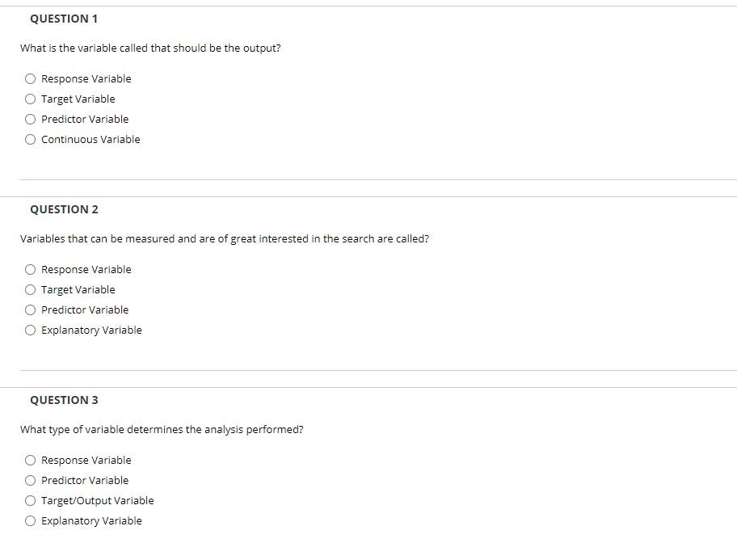Select Response Variable for Question 3
Viewport: 737px width, 560px height.
pyautogui.click(x=31, y=460)
